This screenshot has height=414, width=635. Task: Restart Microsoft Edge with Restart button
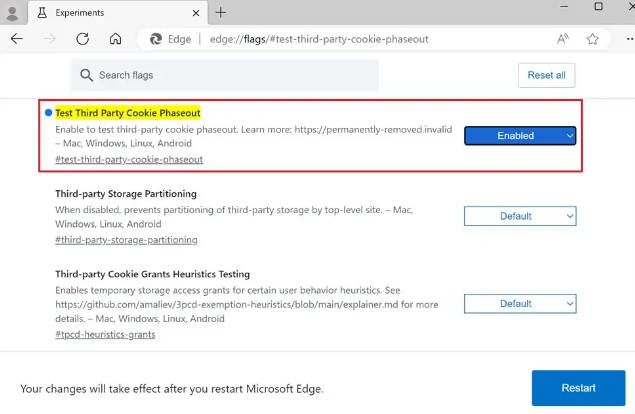tap(578, 388)
